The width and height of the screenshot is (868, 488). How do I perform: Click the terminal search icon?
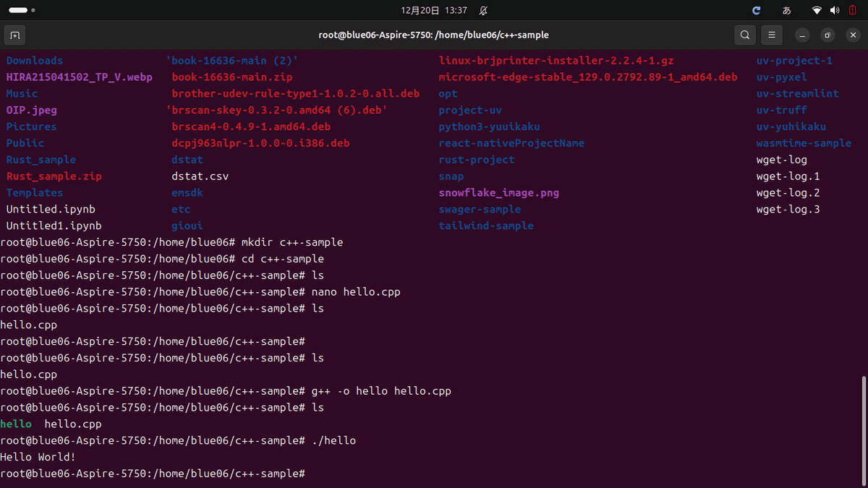coord(744,35)
